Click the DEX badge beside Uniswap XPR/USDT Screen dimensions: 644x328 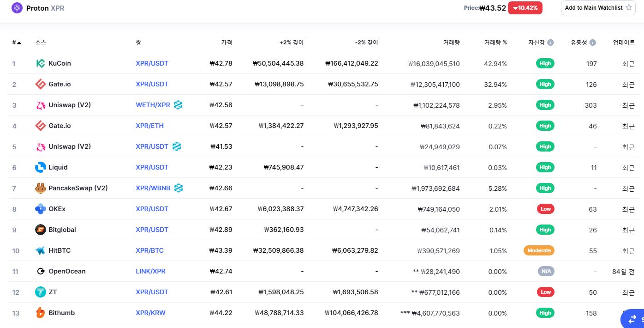[x=176, y=146]
